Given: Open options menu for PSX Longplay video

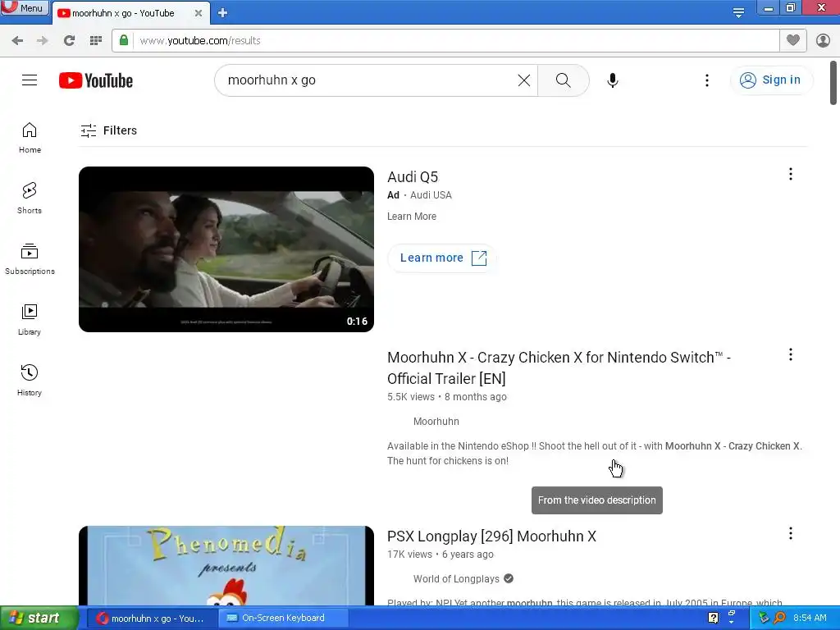Looking at the screenshot, I should 790,533.
